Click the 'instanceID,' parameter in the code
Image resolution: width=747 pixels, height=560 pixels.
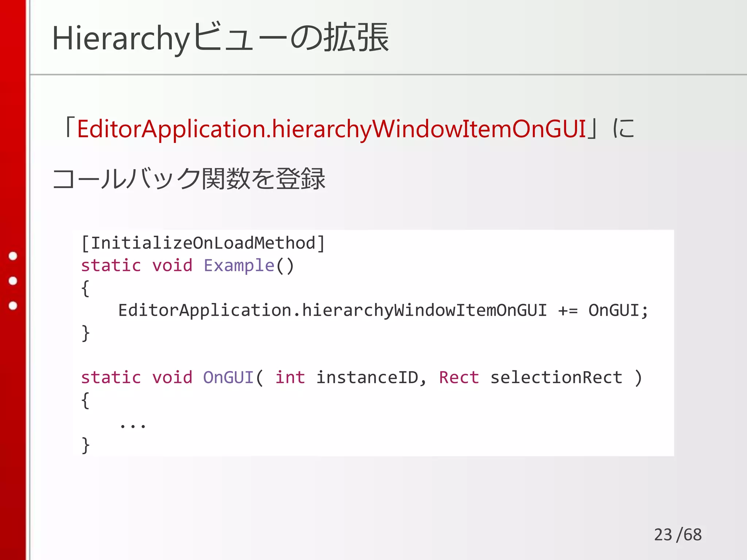click(371, 377)
